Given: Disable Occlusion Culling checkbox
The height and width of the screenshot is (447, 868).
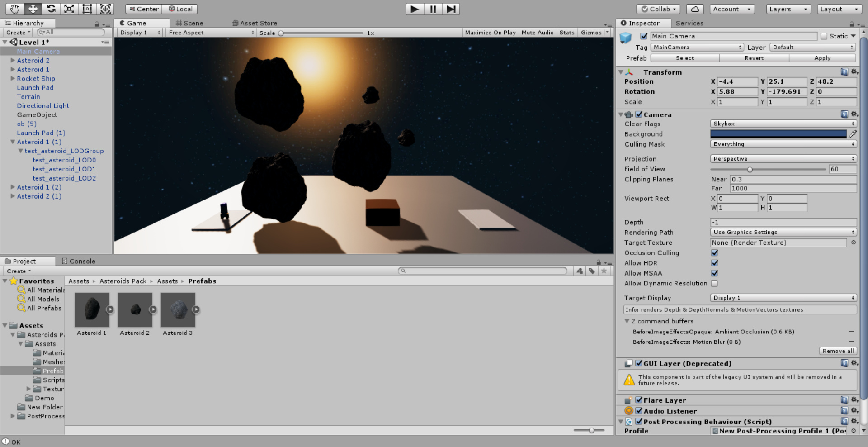Looking at the screenshot, I should [714, 253].
